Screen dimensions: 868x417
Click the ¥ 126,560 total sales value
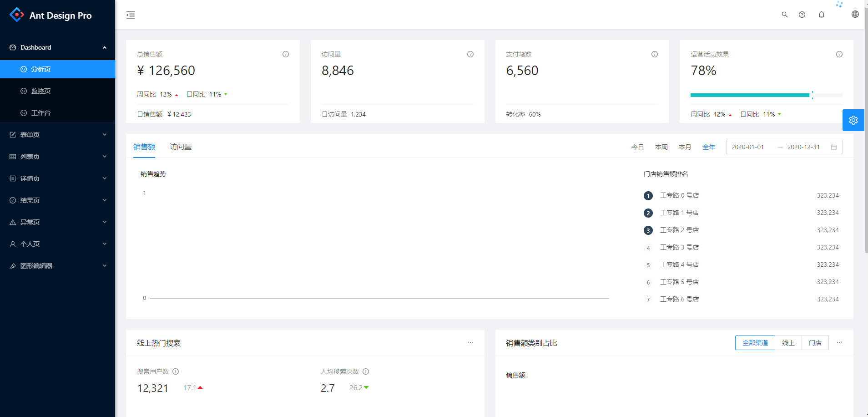[166, 71]
